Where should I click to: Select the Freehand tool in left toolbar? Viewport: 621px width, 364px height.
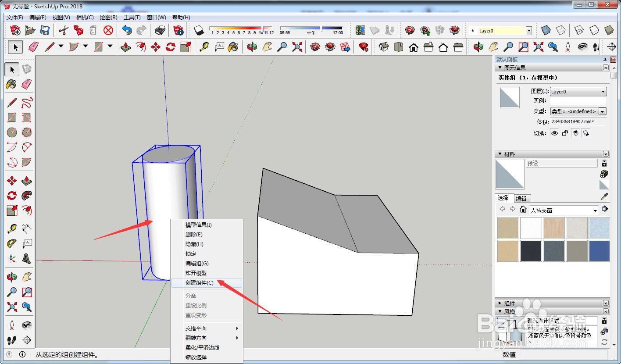point(27,103)
